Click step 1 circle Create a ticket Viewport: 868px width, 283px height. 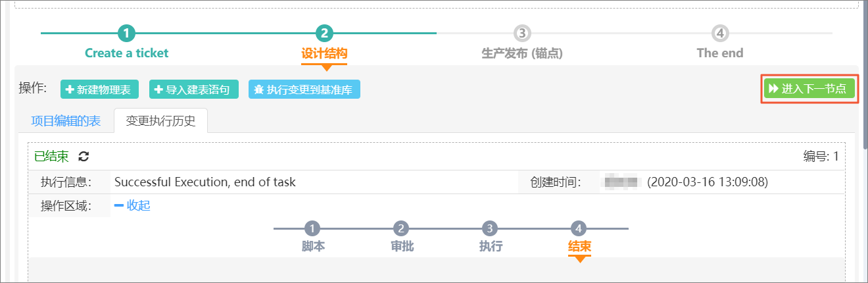click(127, 33)
